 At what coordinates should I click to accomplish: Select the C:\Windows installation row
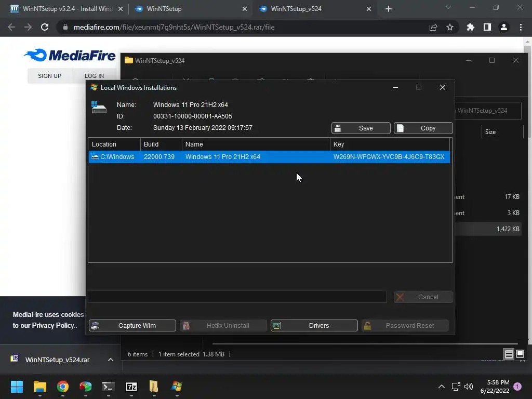click(x=269, y=157)
